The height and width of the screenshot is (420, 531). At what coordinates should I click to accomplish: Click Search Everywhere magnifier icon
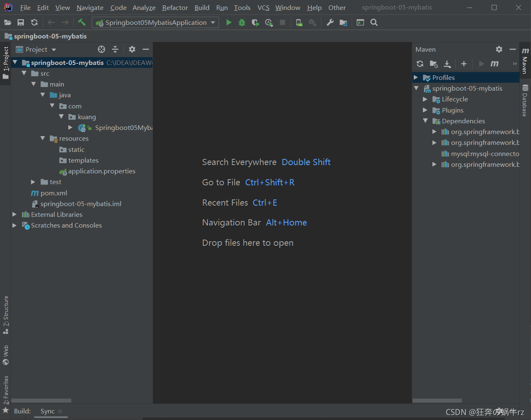click(374, 22)
